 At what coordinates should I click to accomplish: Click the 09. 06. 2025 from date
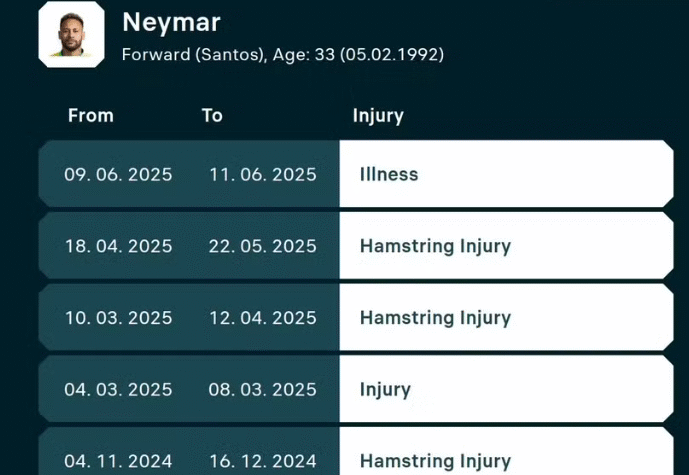click(x=118, y=174)
